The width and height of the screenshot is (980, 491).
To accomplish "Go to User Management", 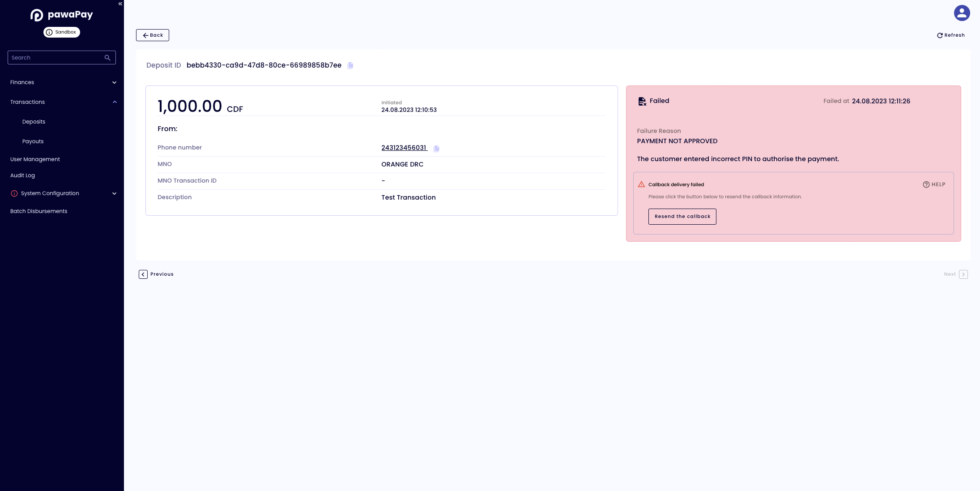I will (x=35, y=159).
